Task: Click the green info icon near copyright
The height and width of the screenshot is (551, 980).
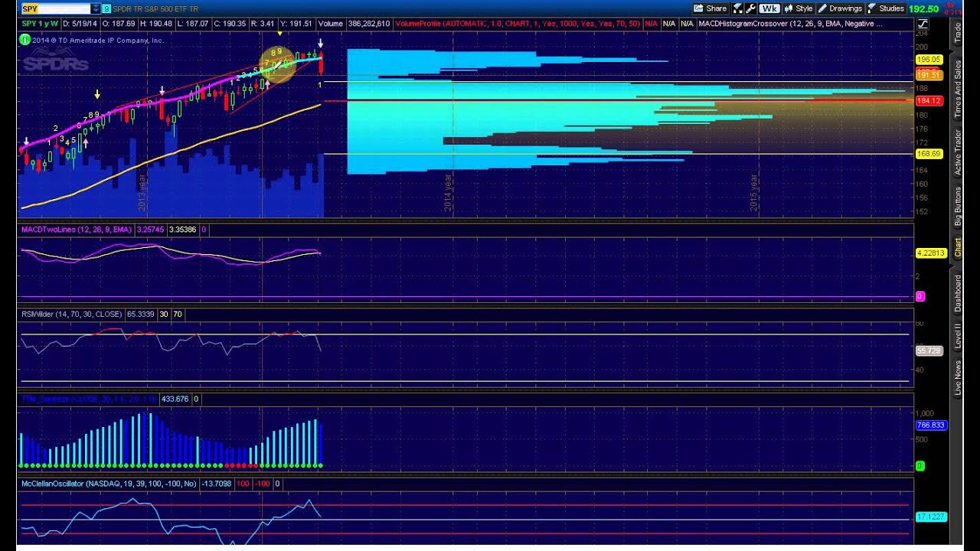Action: [26, 40]
